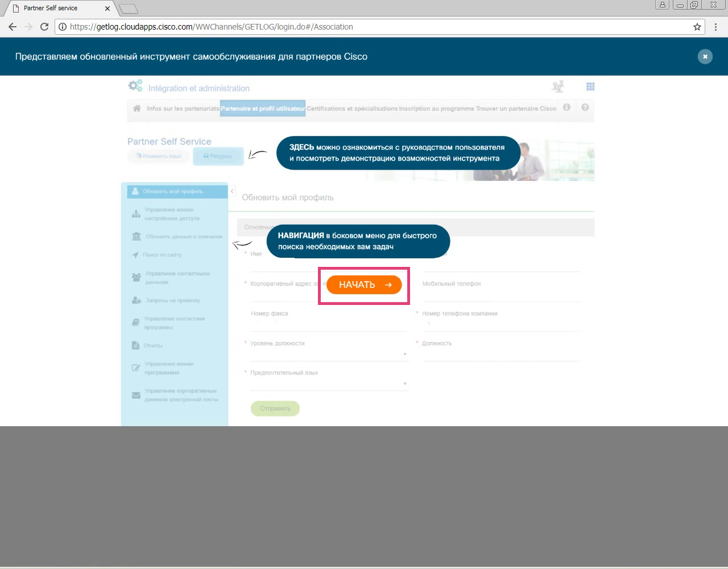
Task: Open Trouver un partenaire Cisco tab
Action: (516, 108)
